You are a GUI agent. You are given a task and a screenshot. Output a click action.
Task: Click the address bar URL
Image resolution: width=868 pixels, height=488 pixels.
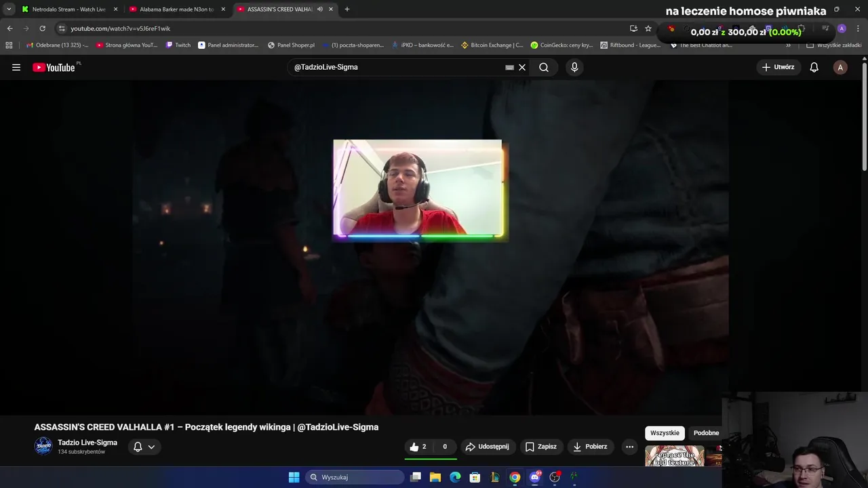(121, 28)
